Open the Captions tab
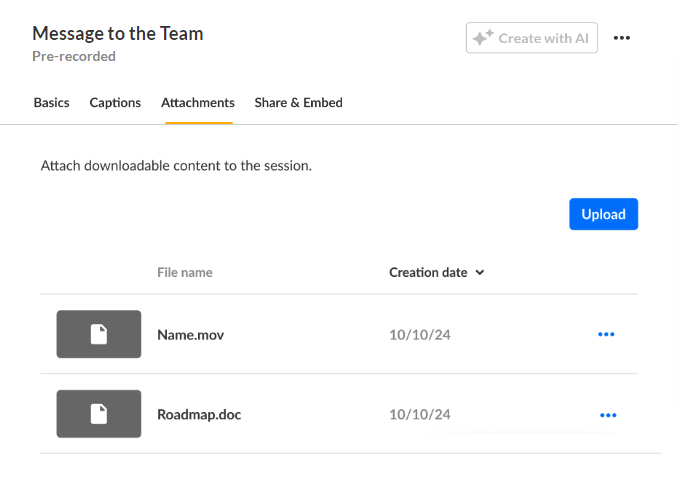This screenshot has height=497, width=679. tap(115, 102)
